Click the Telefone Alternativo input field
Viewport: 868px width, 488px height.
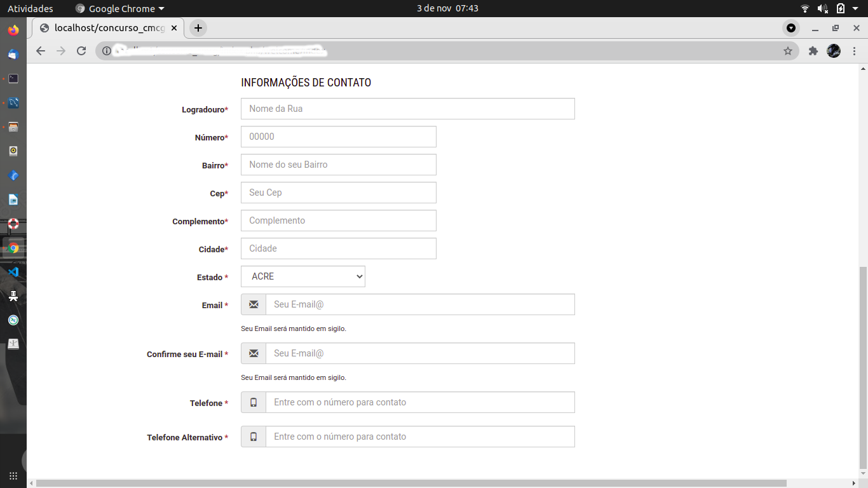point(420,437)
